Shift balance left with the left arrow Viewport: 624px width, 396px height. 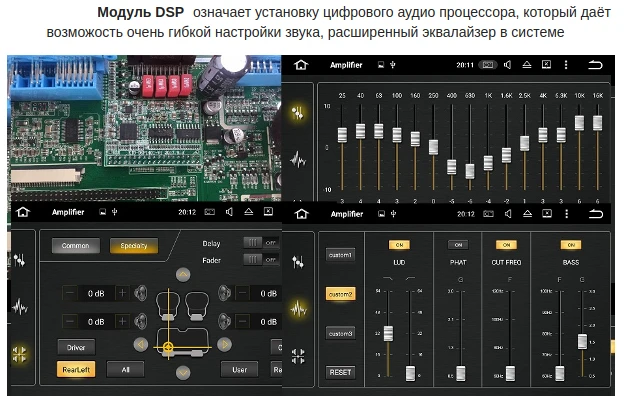(141, 344)
